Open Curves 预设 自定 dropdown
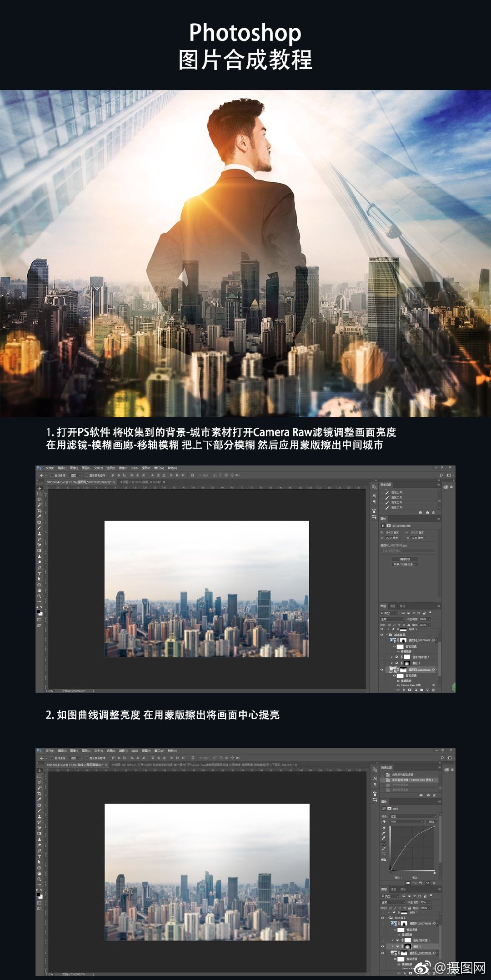This screenshot has height=980, width=491. [413, 816]
